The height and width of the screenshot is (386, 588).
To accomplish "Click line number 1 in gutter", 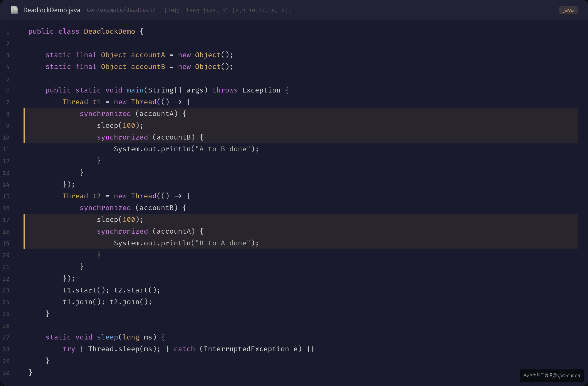I will (8, 32).
